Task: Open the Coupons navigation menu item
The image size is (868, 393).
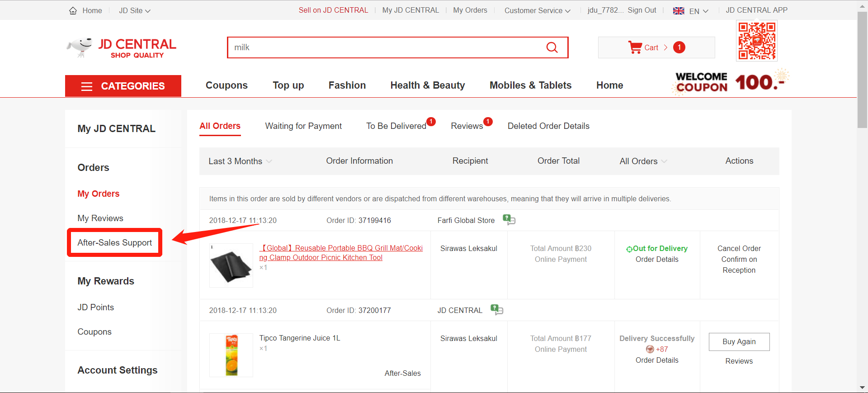Action: pos(226,85)
